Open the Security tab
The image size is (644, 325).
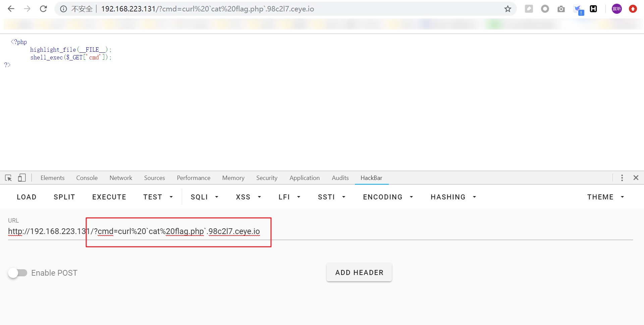pos(267,178)
